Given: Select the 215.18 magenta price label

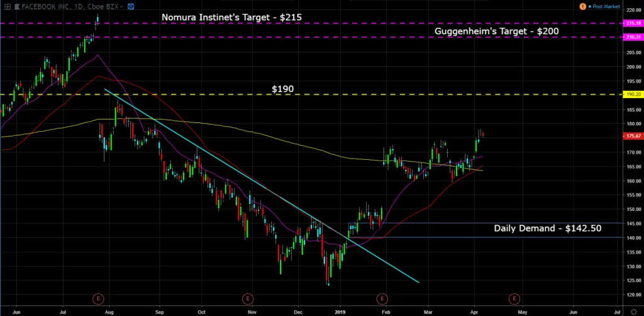Looking at the screenshot, I should (633, 23).
